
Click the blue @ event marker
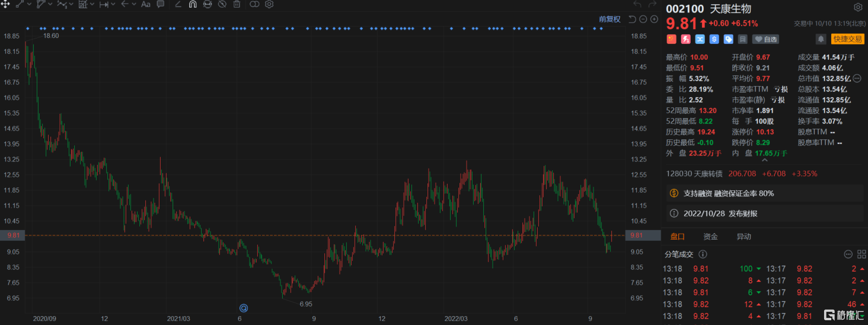(243, 308)
